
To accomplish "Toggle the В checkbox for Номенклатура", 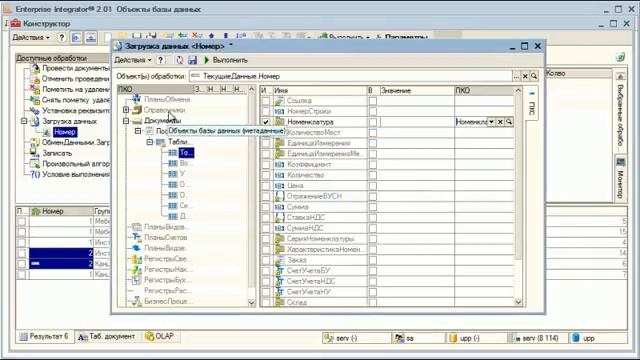I will pos(373,122).
